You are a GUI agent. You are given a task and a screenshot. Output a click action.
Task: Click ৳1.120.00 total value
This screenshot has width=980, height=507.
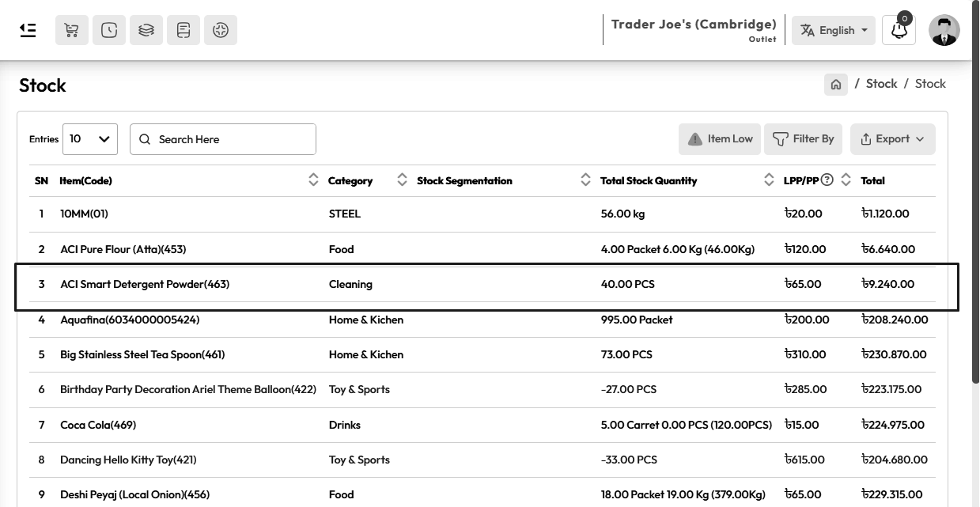click(x=885, y=214)
